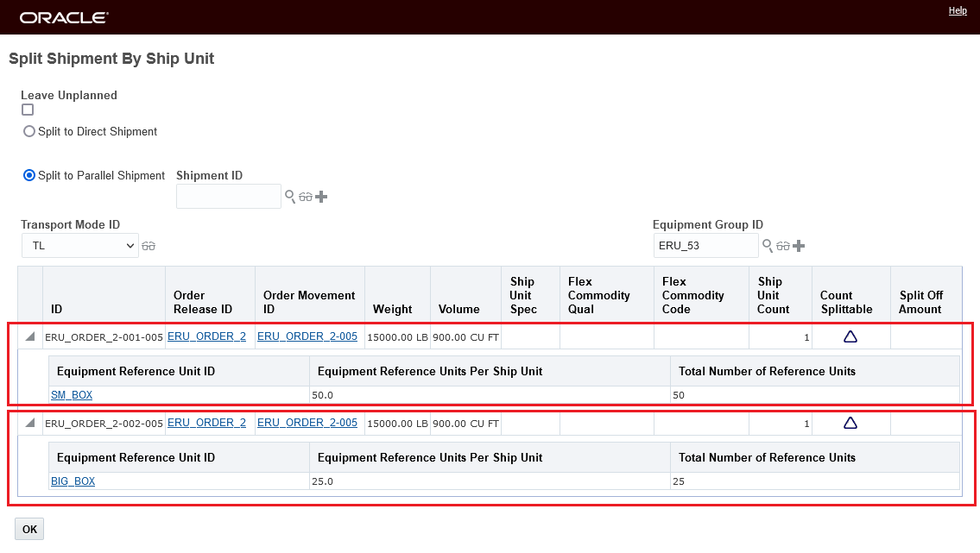The width and height of the screenshot is (980, 553).
Task: Click the Shipment ID view glasses icon
Action: click(x=306, y=198)
